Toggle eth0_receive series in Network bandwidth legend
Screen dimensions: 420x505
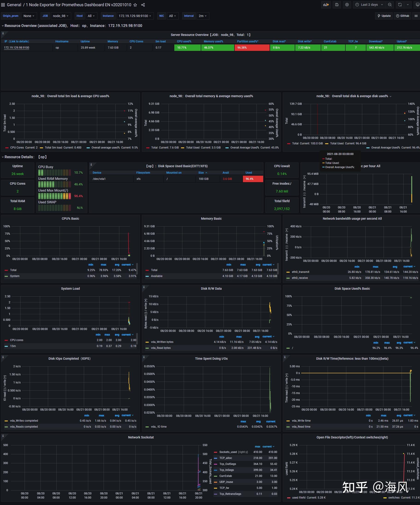point(300,278)
